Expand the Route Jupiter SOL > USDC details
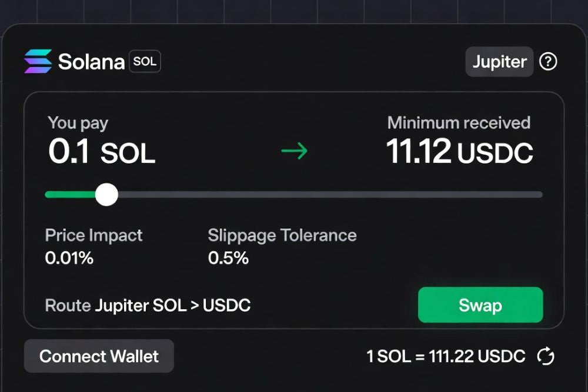Viewport: 588px width, 392px height. 148,305
